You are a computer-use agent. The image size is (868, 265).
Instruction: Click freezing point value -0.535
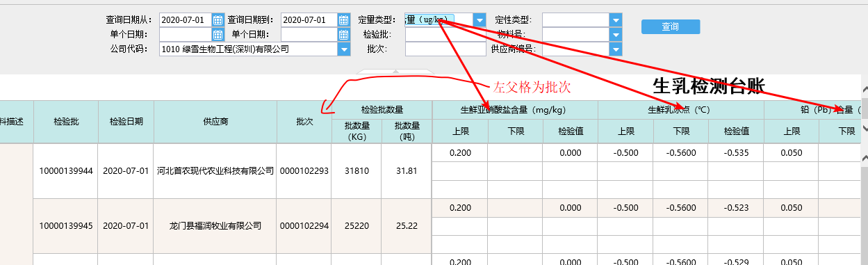pyautogui.click(x=736, y=153)
